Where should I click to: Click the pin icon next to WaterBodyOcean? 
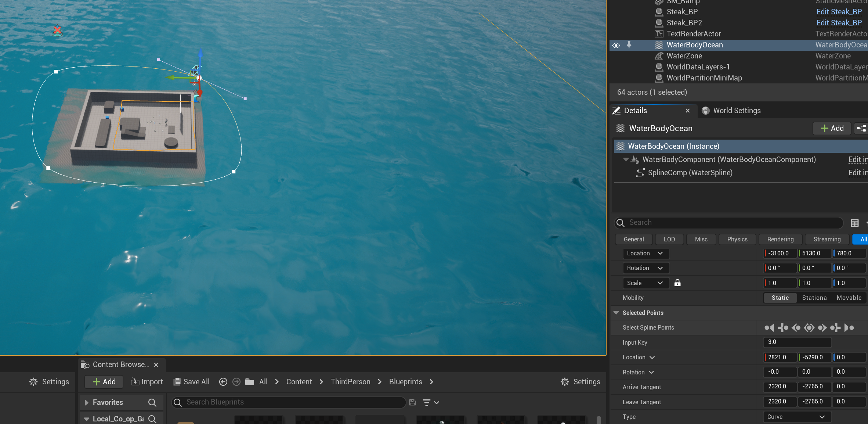coord(629,45)
